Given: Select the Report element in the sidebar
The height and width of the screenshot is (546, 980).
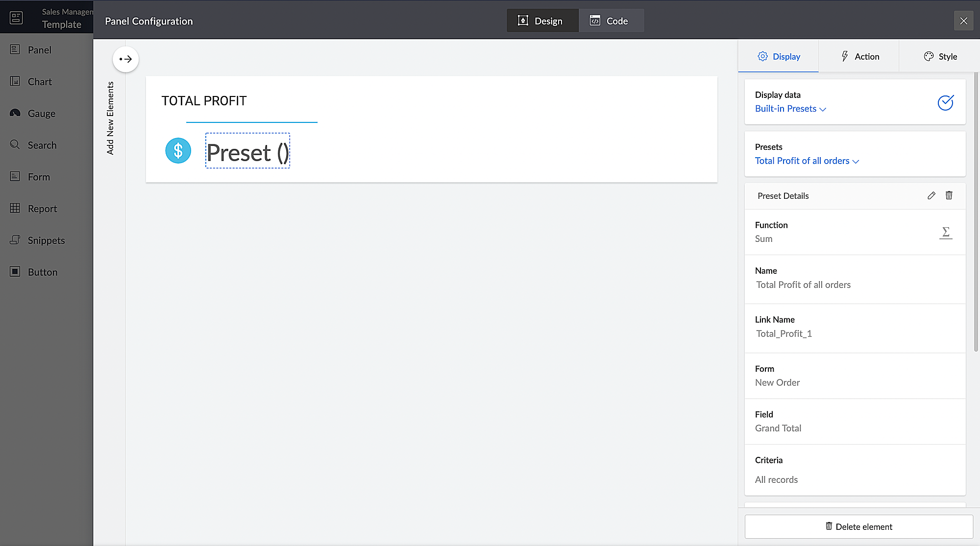Looking at the screenshot, I should (42, 209).
